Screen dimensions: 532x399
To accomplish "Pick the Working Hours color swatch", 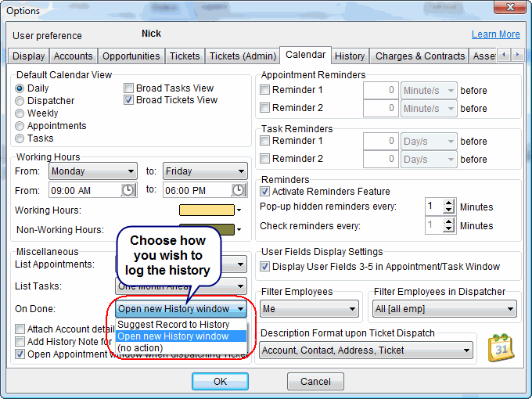I will 207,210.
